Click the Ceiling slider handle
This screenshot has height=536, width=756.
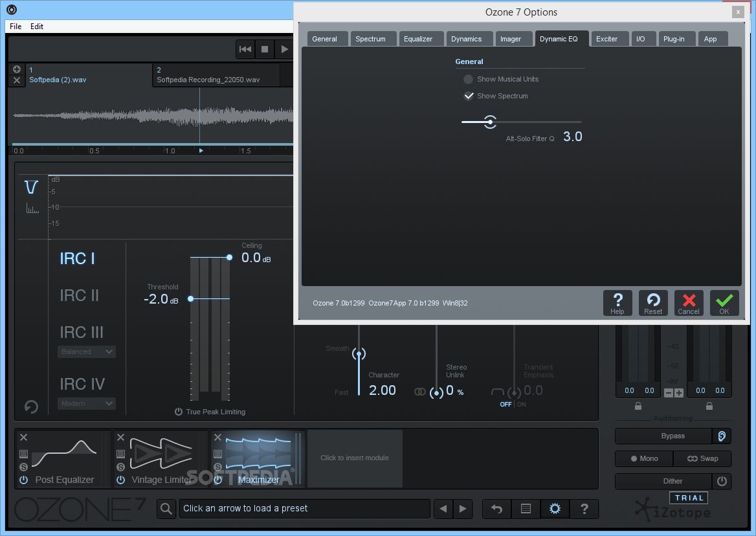(230, 258)
